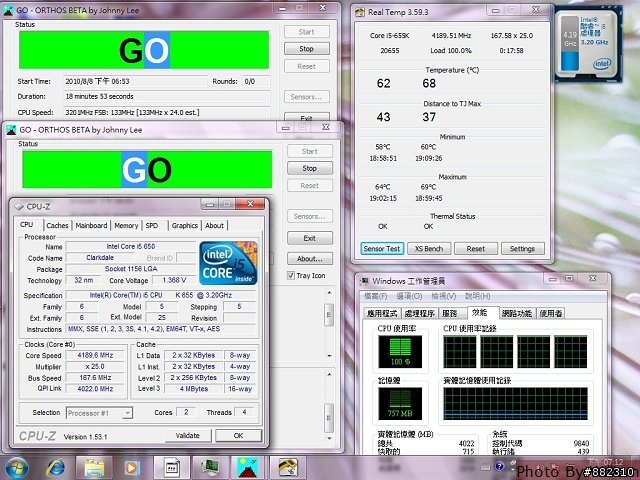Click the front Orthos window title icon
The image size is (640, 480).
[x=11, y=130]
